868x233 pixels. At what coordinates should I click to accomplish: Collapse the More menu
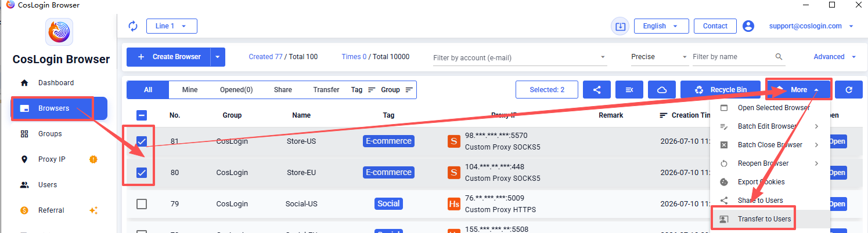click(799, 90)
